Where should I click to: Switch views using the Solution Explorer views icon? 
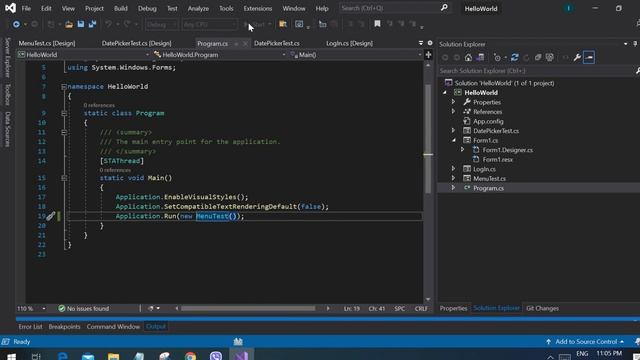coord(480,58)
